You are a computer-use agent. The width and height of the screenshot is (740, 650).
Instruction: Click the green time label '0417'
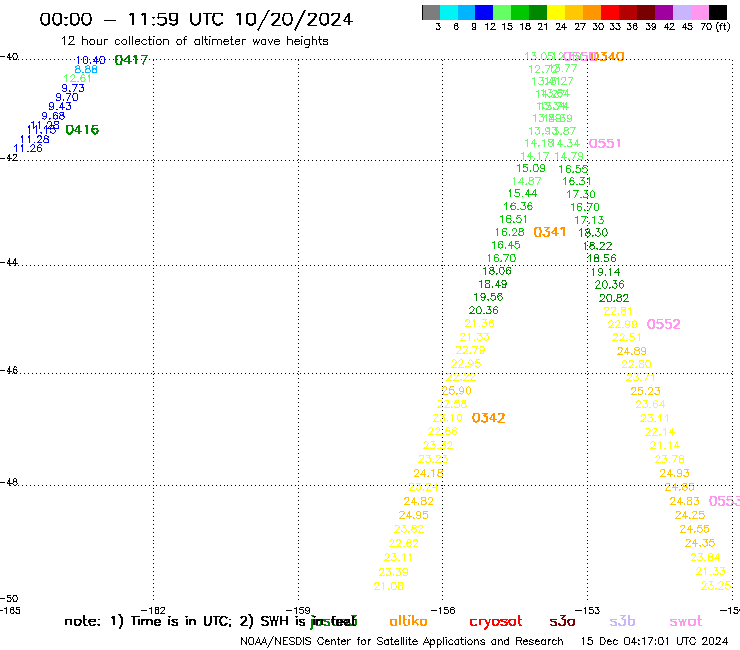click(x=131, y=60)
